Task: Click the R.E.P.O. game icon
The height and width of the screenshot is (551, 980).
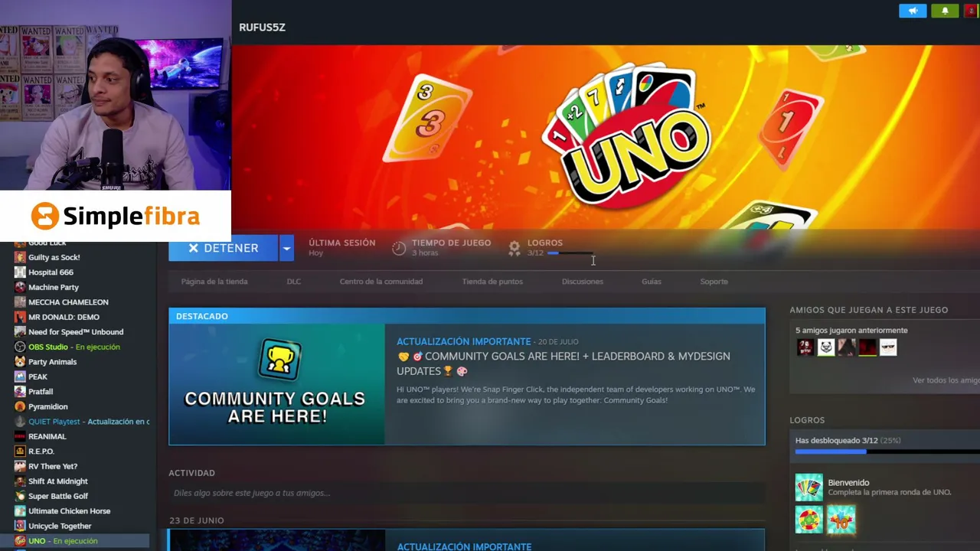Action: pos(20,452)
